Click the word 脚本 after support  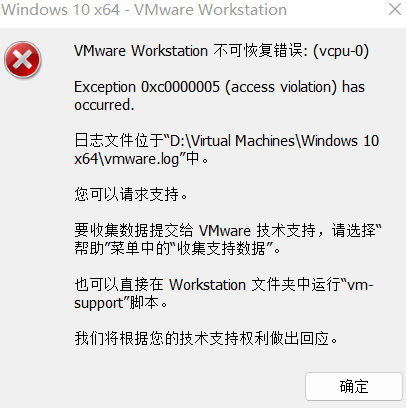(144, 302)
